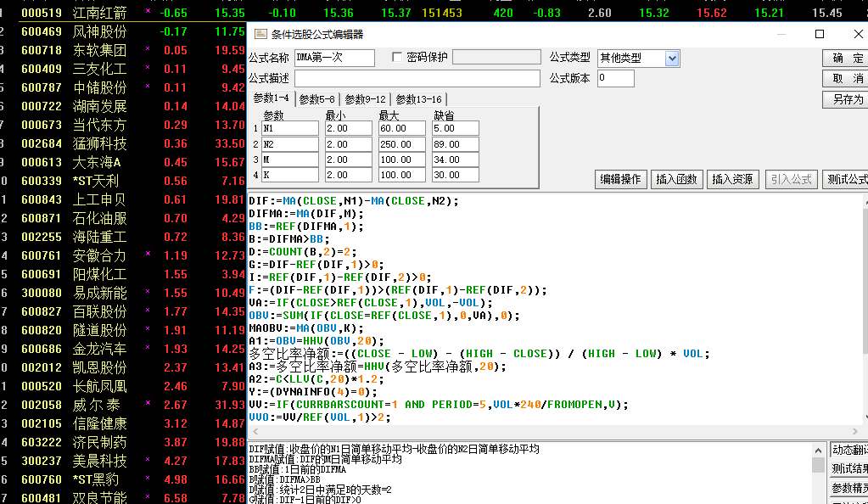Click the 动态翻译 button

848,451
